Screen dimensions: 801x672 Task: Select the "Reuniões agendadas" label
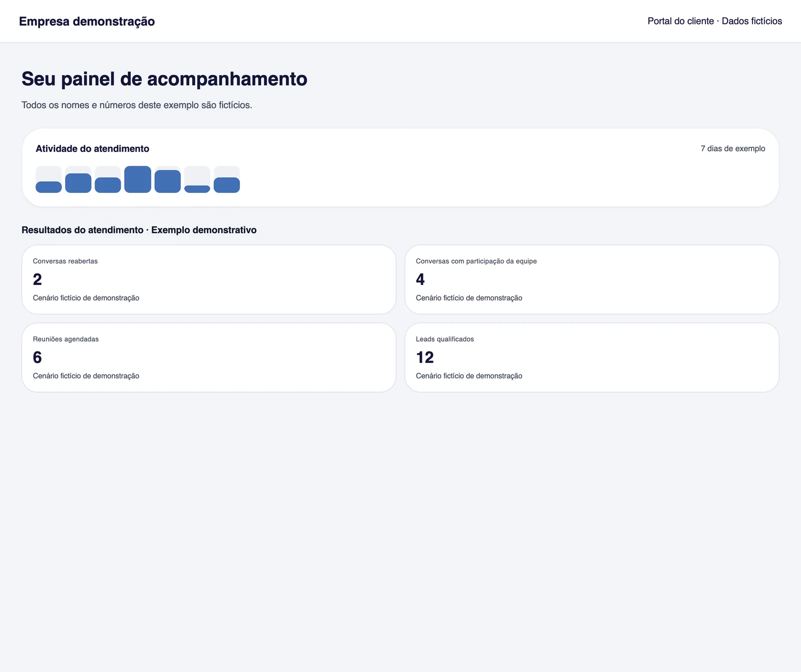[x=66, y=340]
